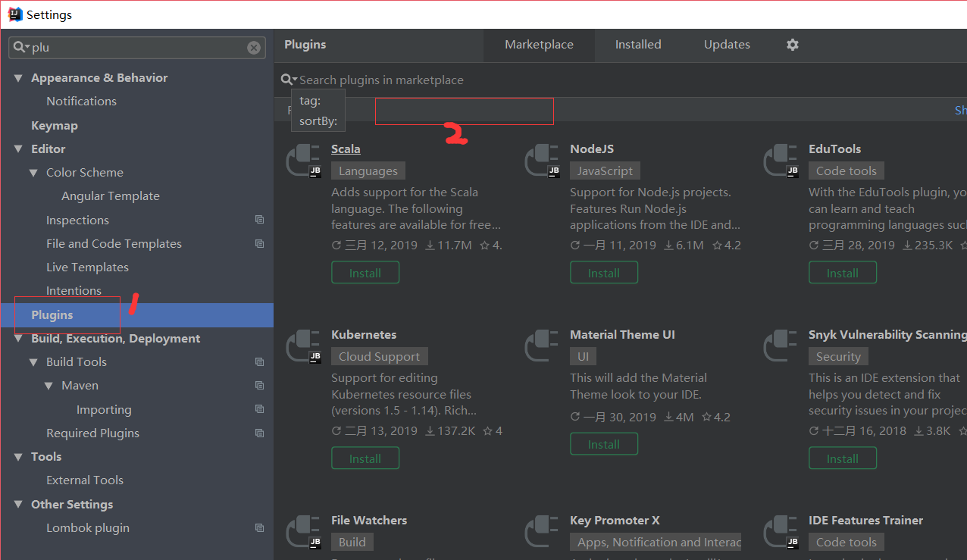Click the project-level icon beside File and Code Templates
967x560 pixels.
(260, 243)
